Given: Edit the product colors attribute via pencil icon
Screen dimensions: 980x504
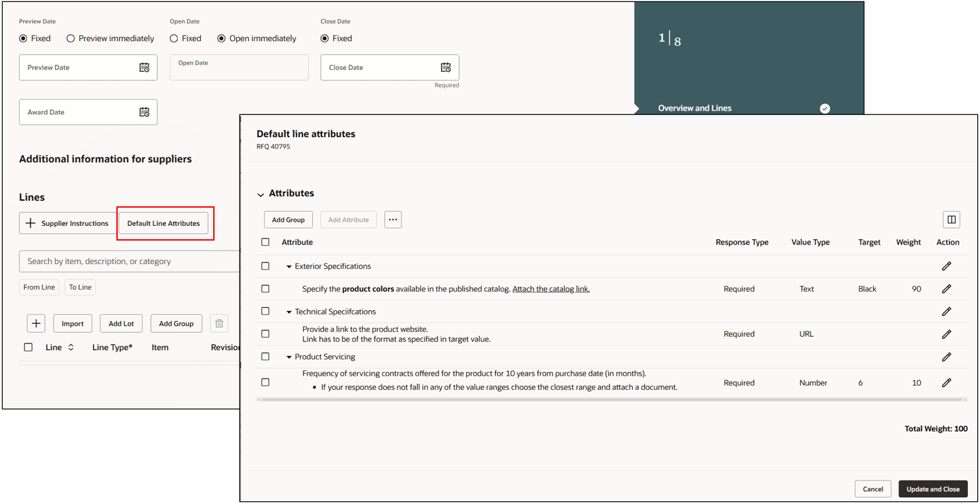Looking at the screenshot, I should click(946, 288).
